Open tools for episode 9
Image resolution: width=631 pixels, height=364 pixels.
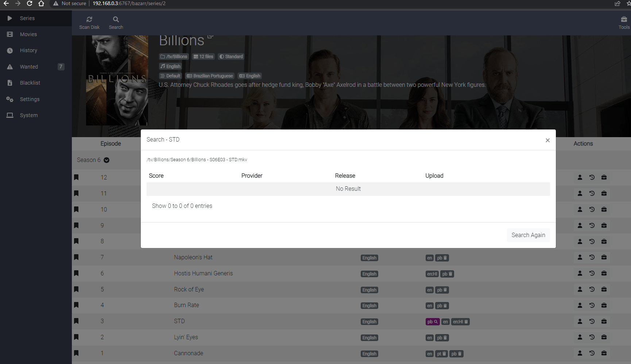(x=604, y=225)
